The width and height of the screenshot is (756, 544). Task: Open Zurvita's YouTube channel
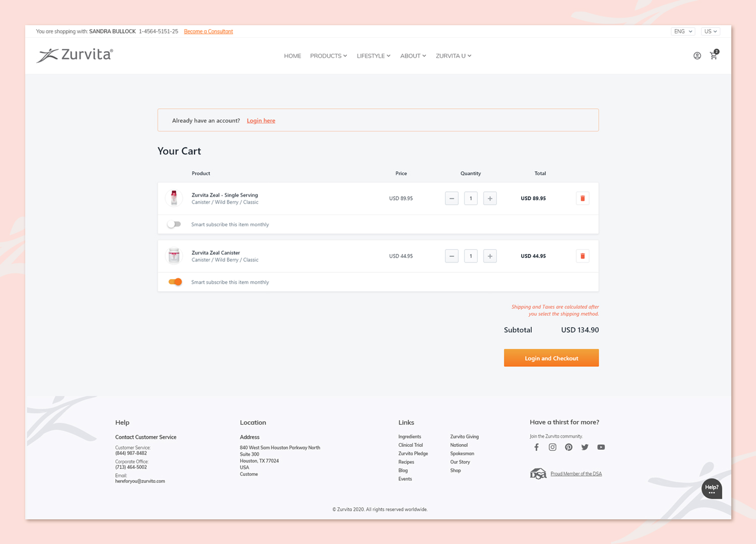click(x=601, y=447)
